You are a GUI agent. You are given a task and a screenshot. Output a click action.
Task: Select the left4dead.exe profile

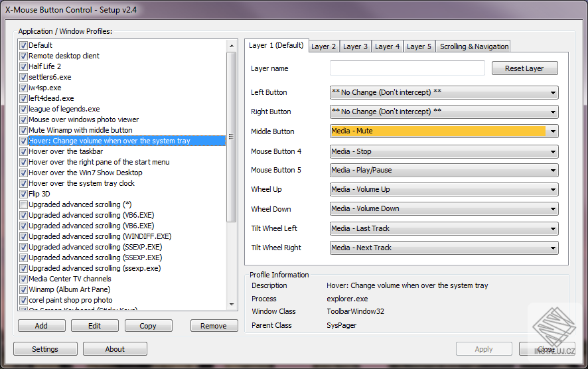[x=51, y=98]
